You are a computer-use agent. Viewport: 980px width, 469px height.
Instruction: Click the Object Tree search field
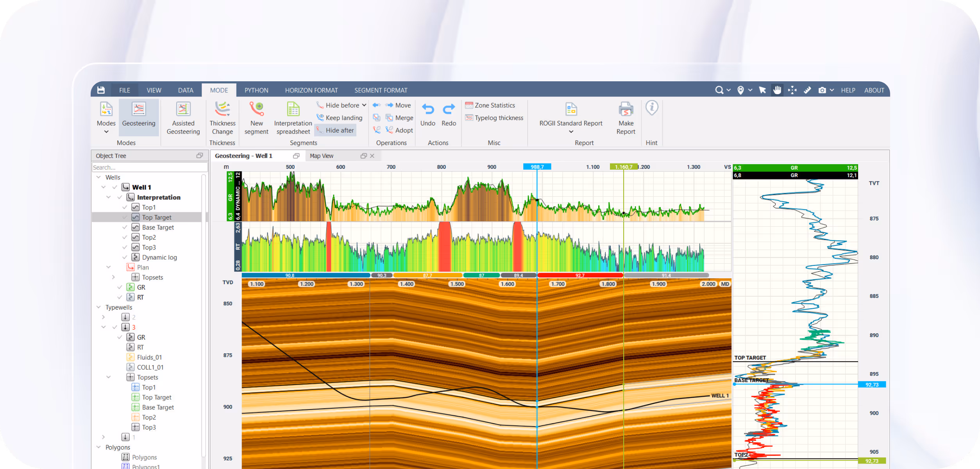point(150,167)
